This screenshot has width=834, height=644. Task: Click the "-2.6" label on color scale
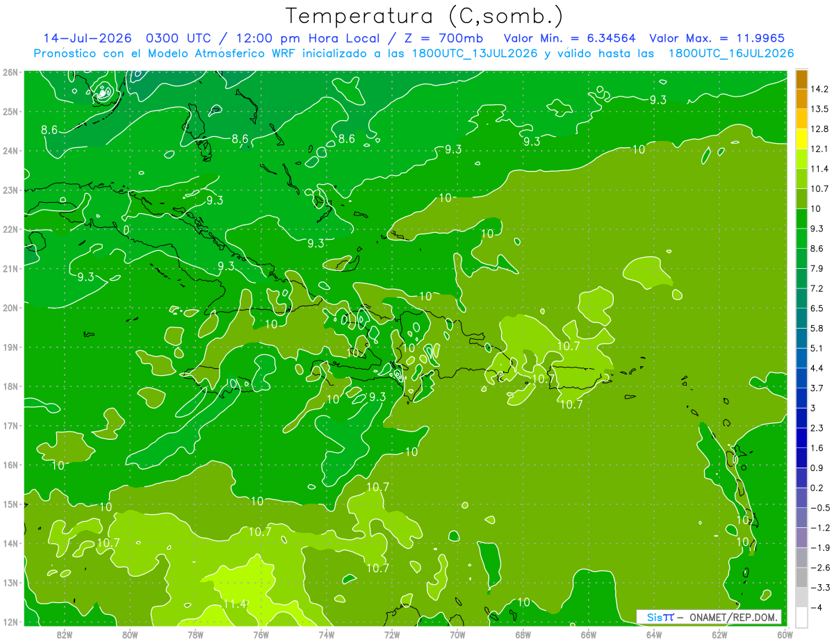[821, 568]
